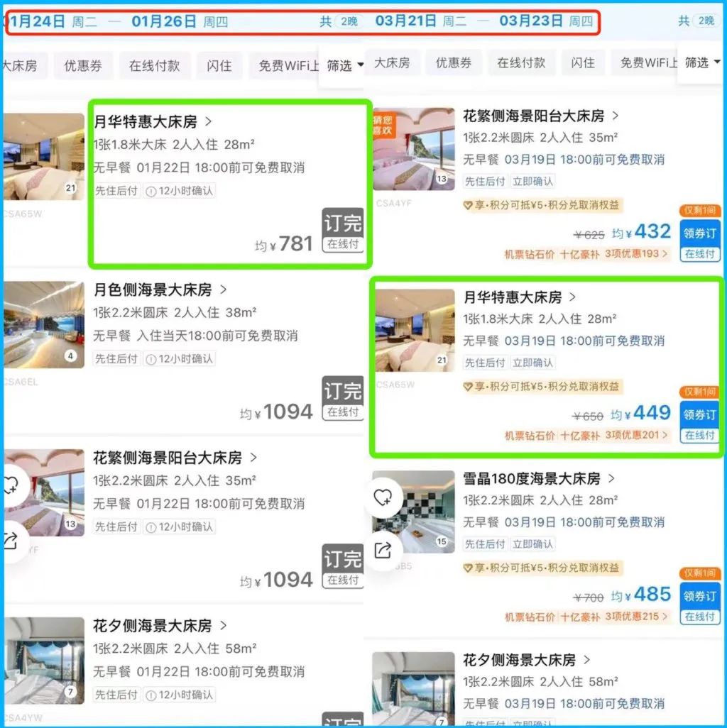The width and height of the screenshot is (727, 728).
Task: Open the 3项优惠215 discount link
Action: point(636,617)
